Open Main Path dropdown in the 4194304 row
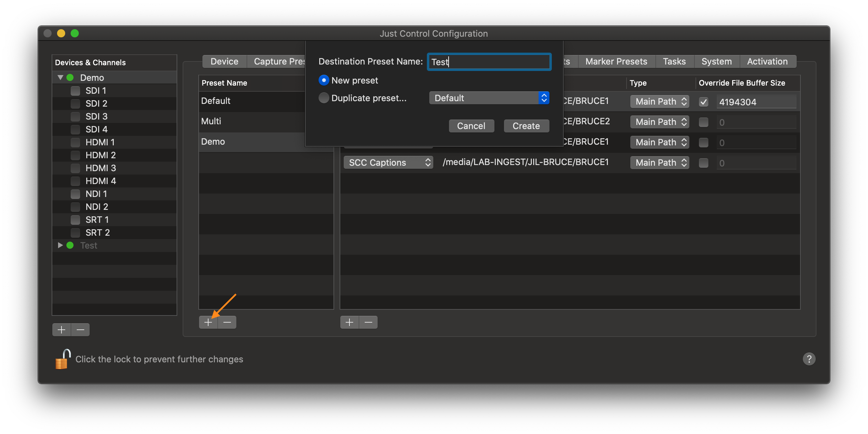 click(659, 102)
